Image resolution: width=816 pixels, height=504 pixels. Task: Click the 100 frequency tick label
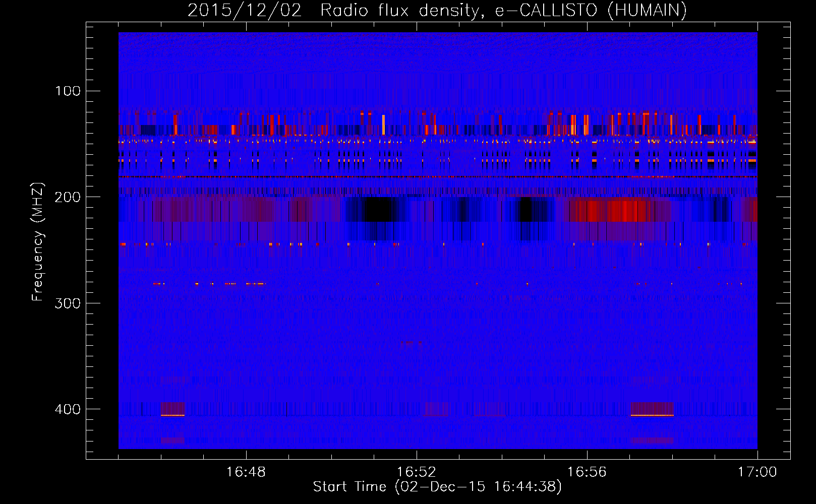coord(68,91)
